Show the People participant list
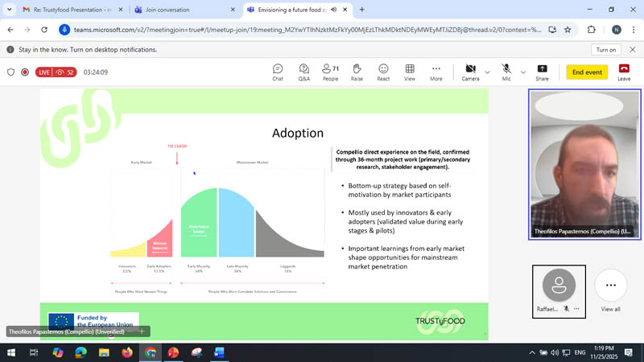Viewport: 644px width, 362px height. 330,72
